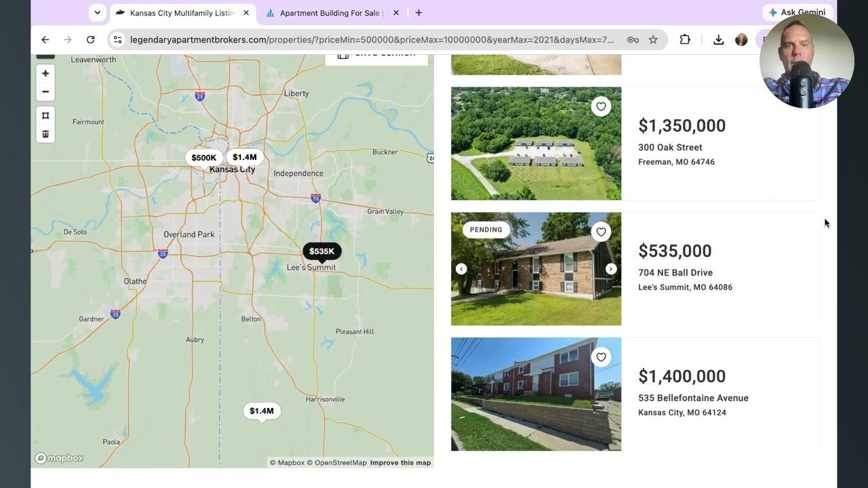Favorite the 535 Bellefontaine Avenue listing

[601, 357]
